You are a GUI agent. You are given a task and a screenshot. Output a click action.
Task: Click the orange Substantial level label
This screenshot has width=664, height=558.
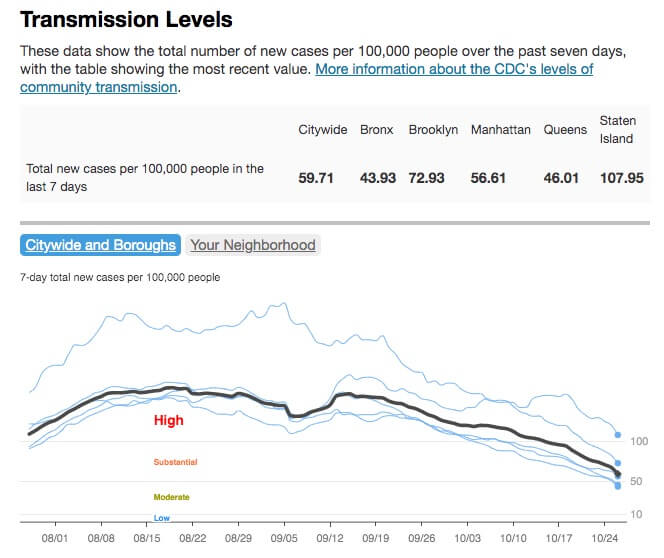pyautogui.click(x=175, y=462)
